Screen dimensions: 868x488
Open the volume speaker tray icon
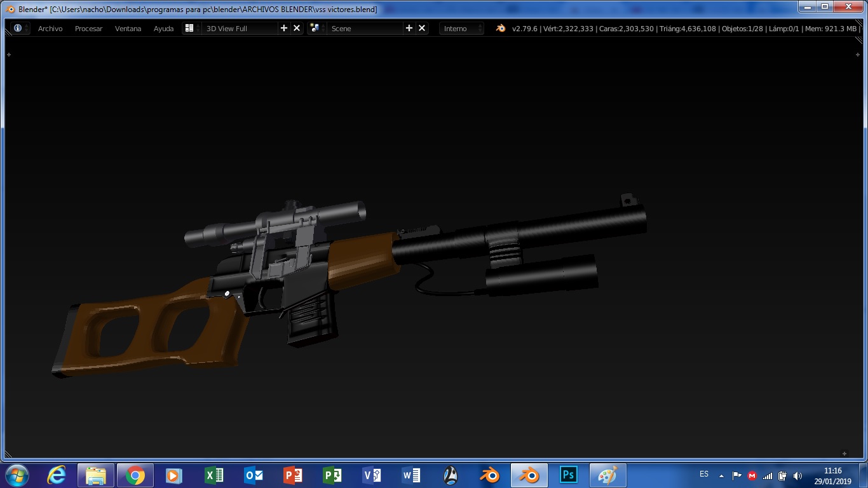tap(798, 475)
